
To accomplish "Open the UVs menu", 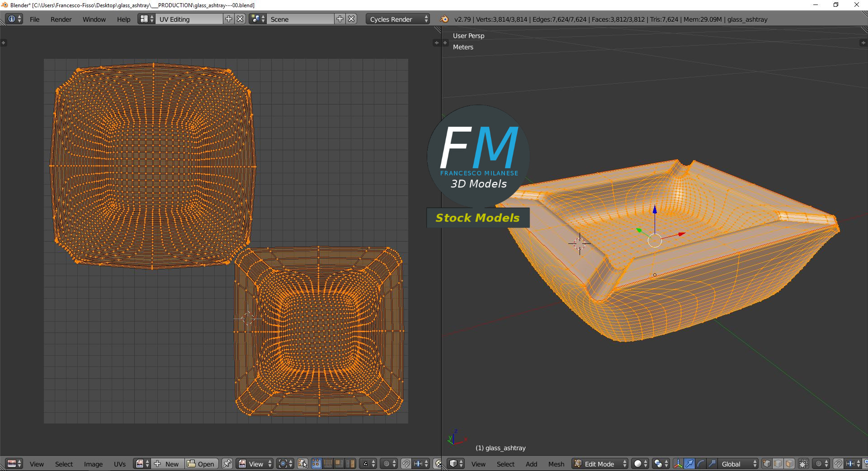I will click(x=120, y=464).
